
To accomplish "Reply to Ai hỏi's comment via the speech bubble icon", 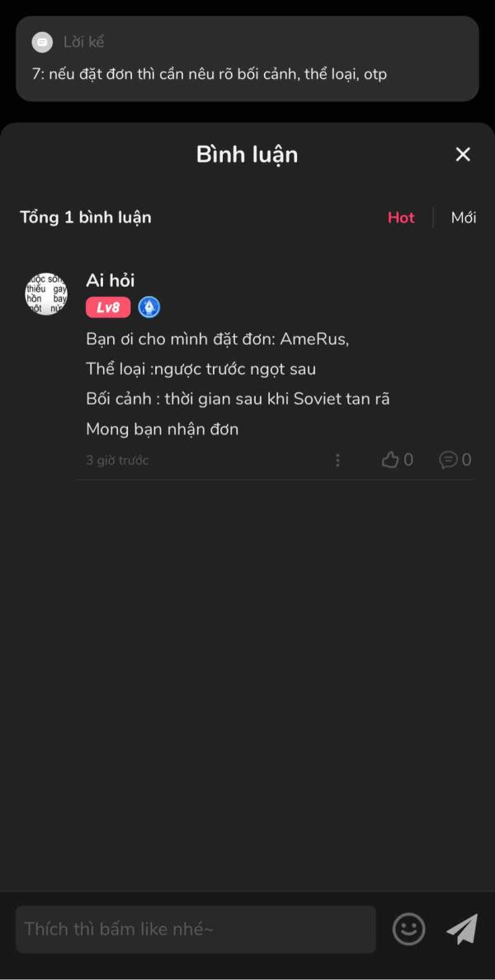I will pos(448,460).
